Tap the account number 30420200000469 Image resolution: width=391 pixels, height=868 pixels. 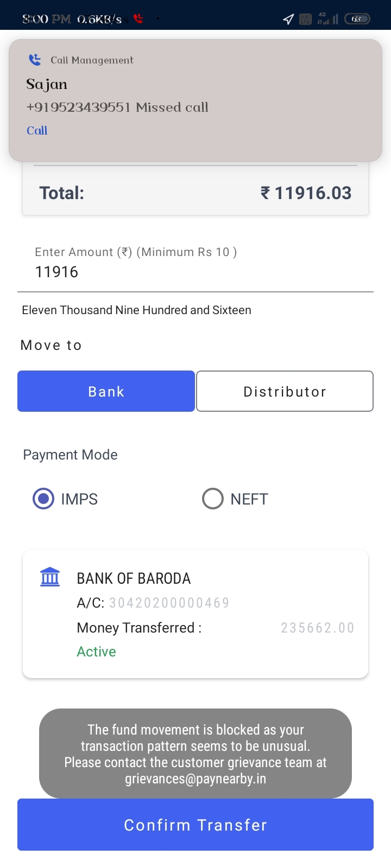click(x=169, y=603)
